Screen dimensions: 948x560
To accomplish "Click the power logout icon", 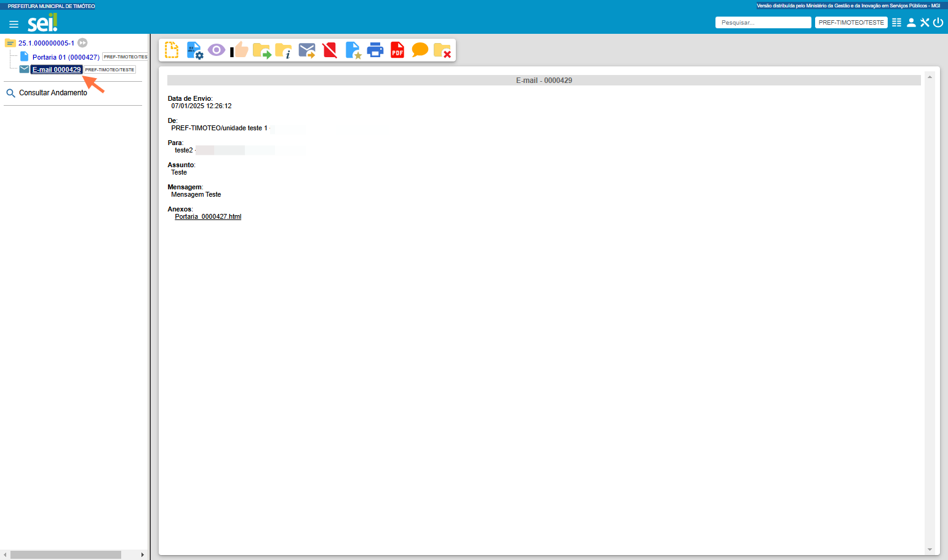I will [938, 22].
